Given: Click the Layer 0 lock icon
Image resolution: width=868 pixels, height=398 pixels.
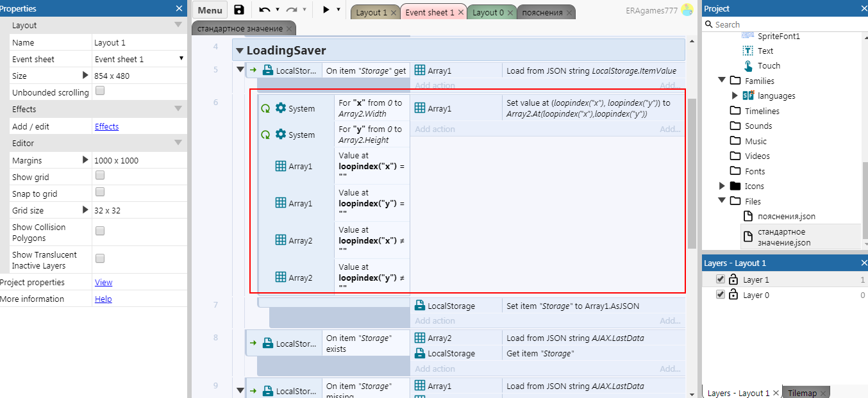Looking at the screenshot, I should point(733,295).
